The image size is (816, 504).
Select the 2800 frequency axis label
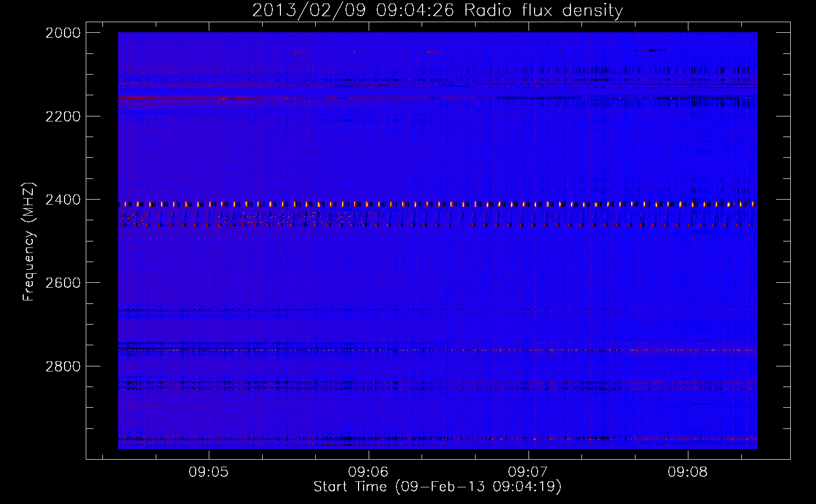pos(63,366)
